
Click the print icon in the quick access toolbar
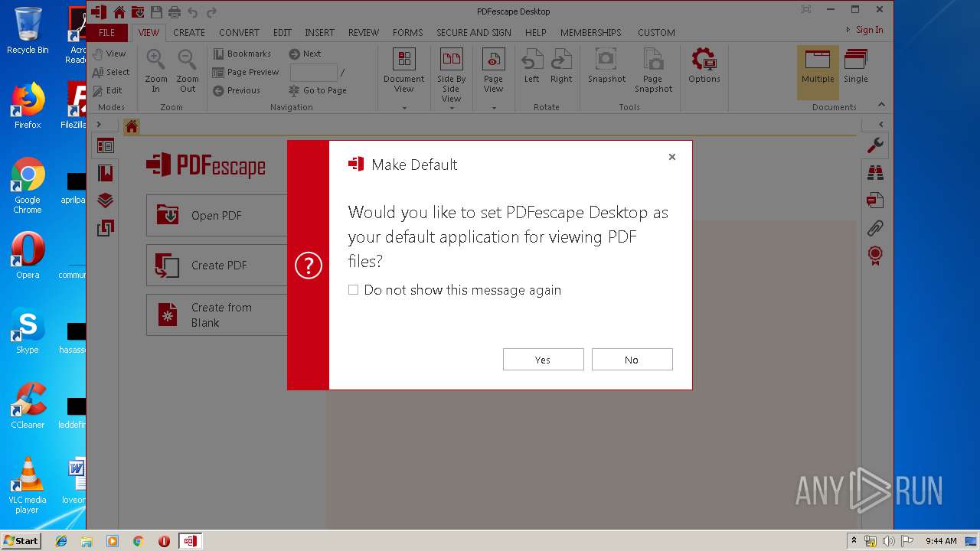coord(175,11)
